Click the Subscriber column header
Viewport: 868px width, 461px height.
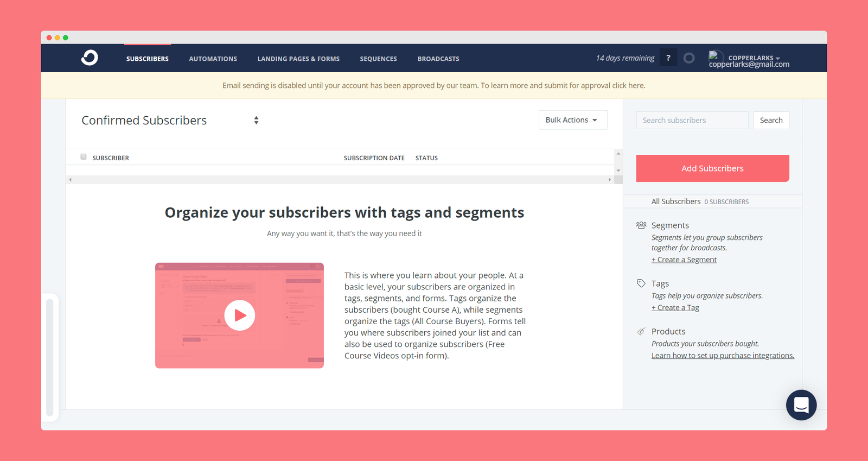pyautogui.click(x=111, y=158)
